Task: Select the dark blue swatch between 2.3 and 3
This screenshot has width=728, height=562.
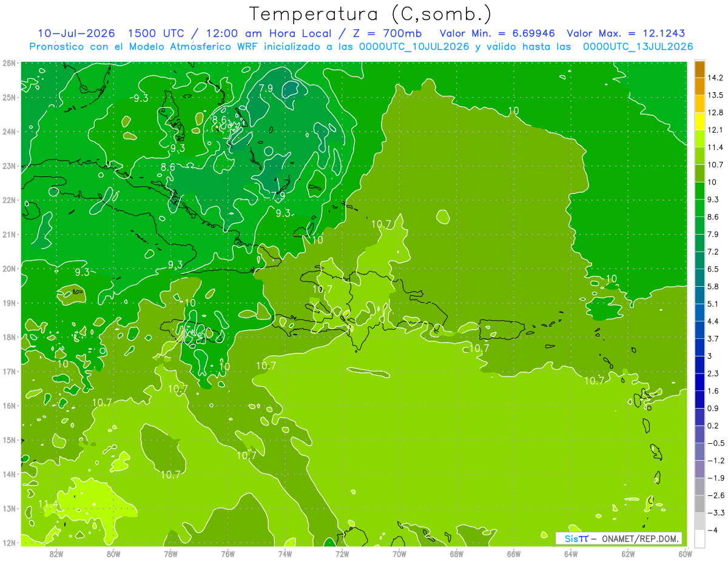Action: coord(699,365)
